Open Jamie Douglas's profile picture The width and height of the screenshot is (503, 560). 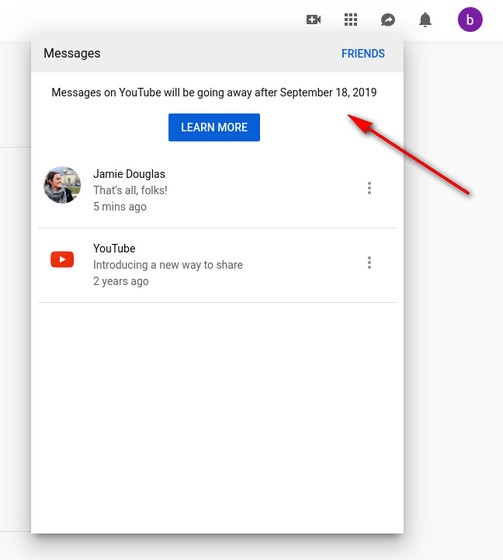62,185
